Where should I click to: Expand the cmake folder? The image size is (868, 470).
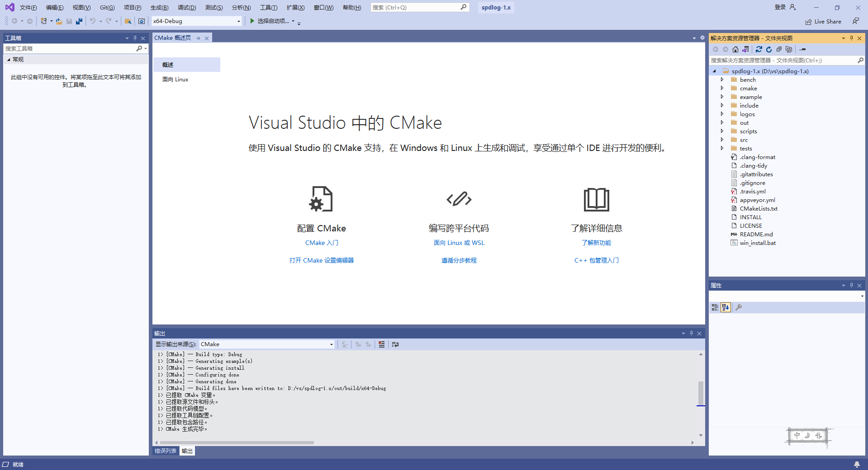[x=722, y=88]
